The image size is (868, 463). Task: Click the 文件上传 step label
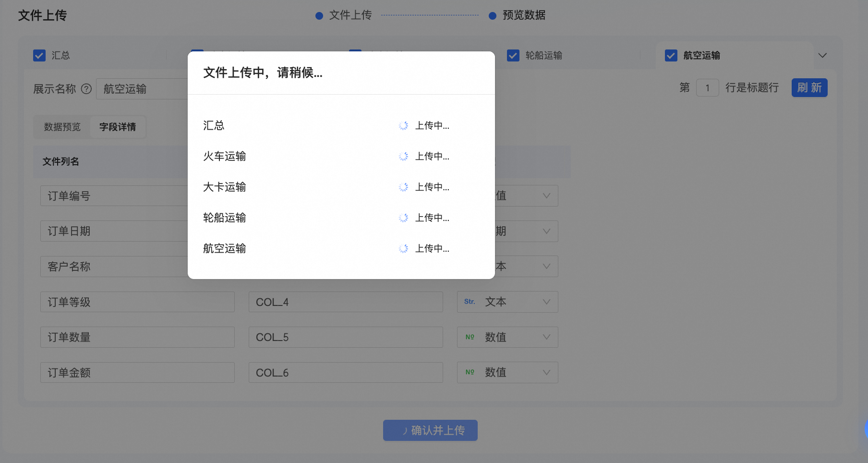tap(350, 15)
